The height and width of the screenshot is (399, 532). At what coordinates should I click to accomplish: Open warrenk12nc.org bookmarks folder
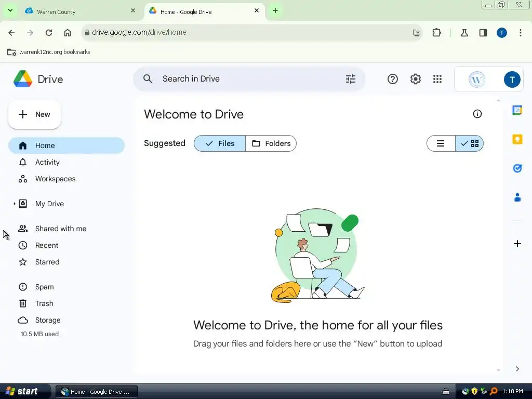coord(48,52)
